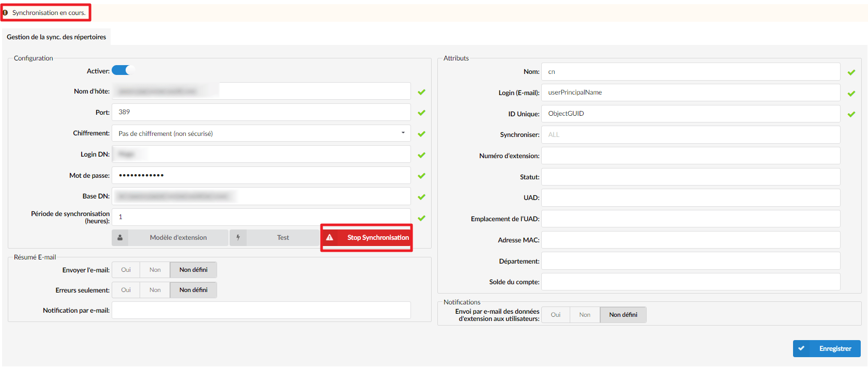This screenshot has height=368, width=868.
Task: Click green check next to Période de synchronisation
Action: click(422, 218)
